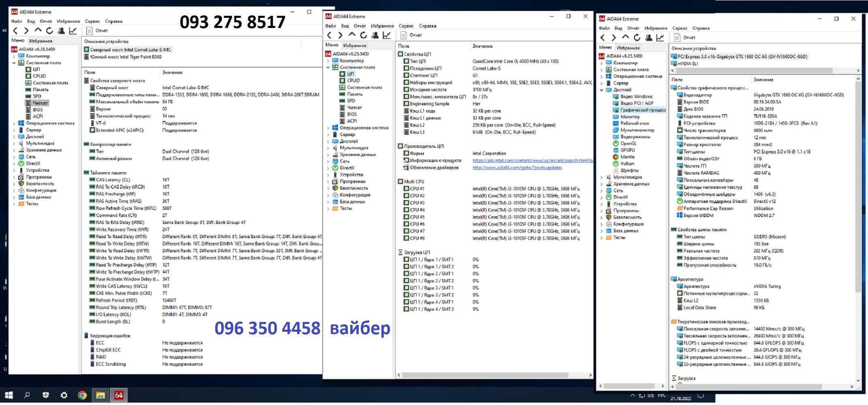Viewport: 868px width, 405px height.
Task: Click Refresh icon in left AIDA64 window toolbar
Action: coord(49,31)
